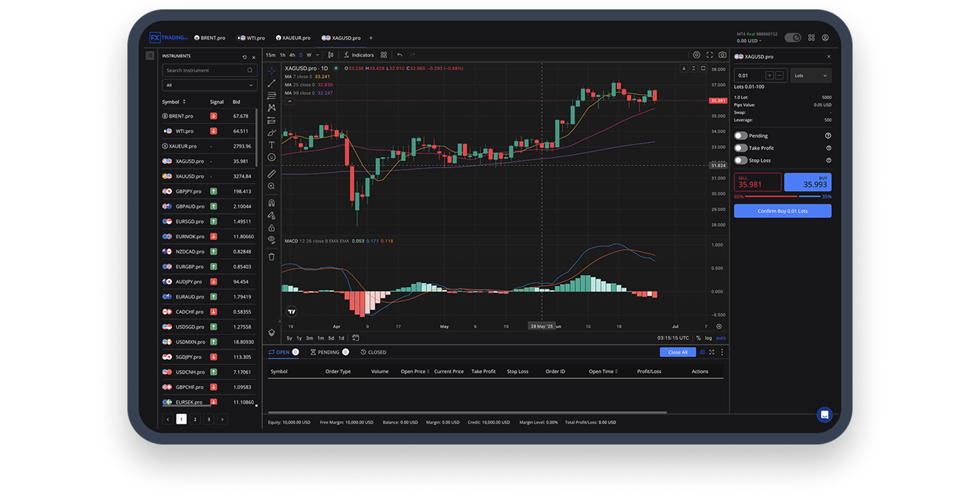Screen dimensions: 980x490
Task: Take a chart snapshot with camera icon
Action: (722, 55)
